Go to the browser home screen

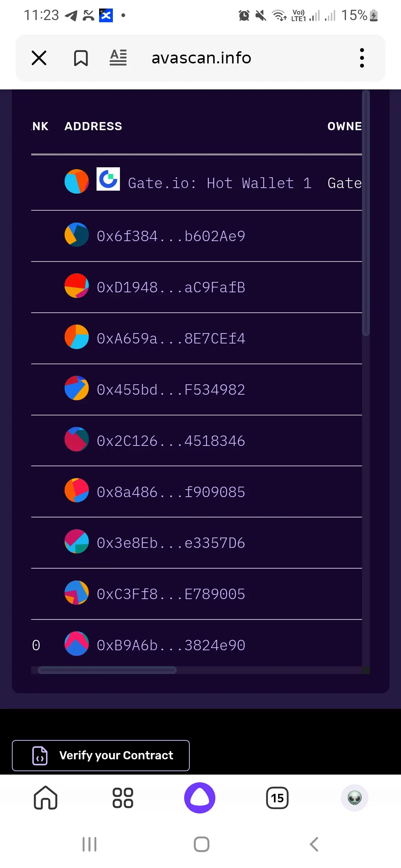46,798
